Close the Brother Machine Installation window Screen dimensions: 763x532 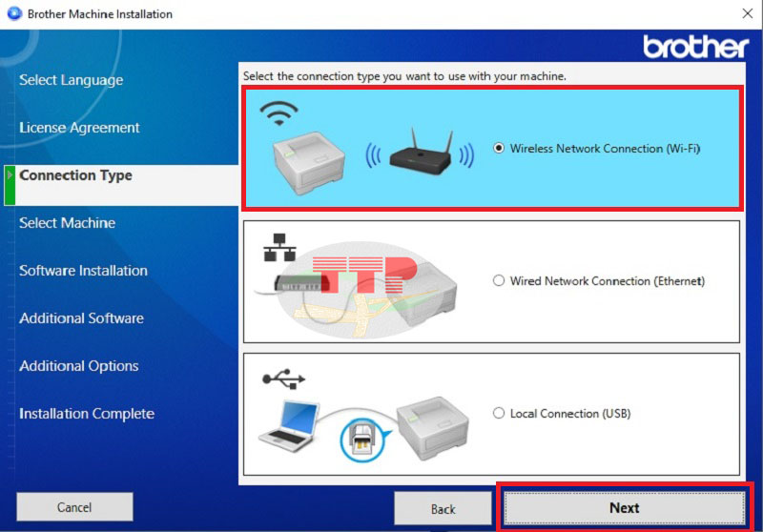pyautogui.click(x=748, y=13)
